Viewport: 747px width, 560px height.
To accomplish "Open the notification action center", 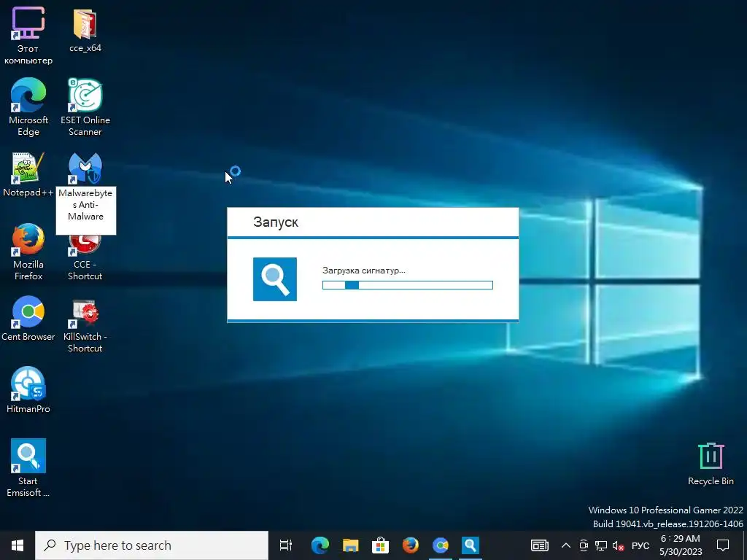I will (723, 545).
